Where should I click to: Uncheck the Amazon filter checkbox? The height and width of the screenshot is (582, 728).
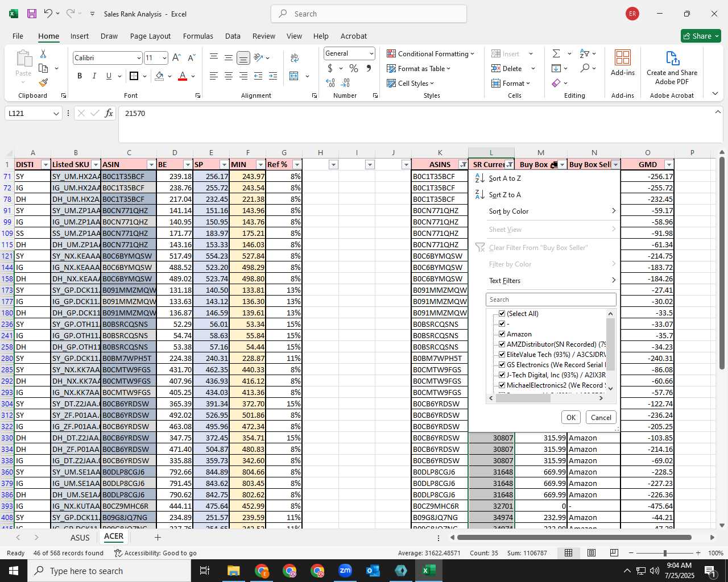coord(502,334)
